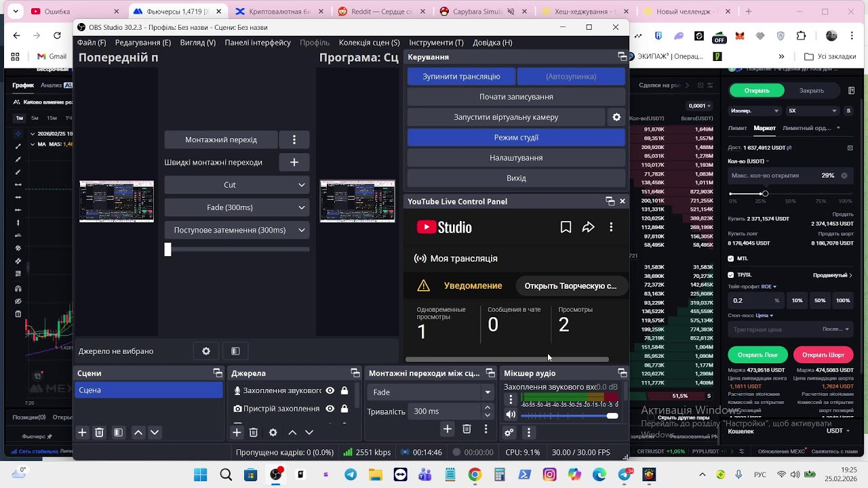Open filters button beside Джерело не вибрано
This screenshot has height=488, width=868.
[235, 351]
